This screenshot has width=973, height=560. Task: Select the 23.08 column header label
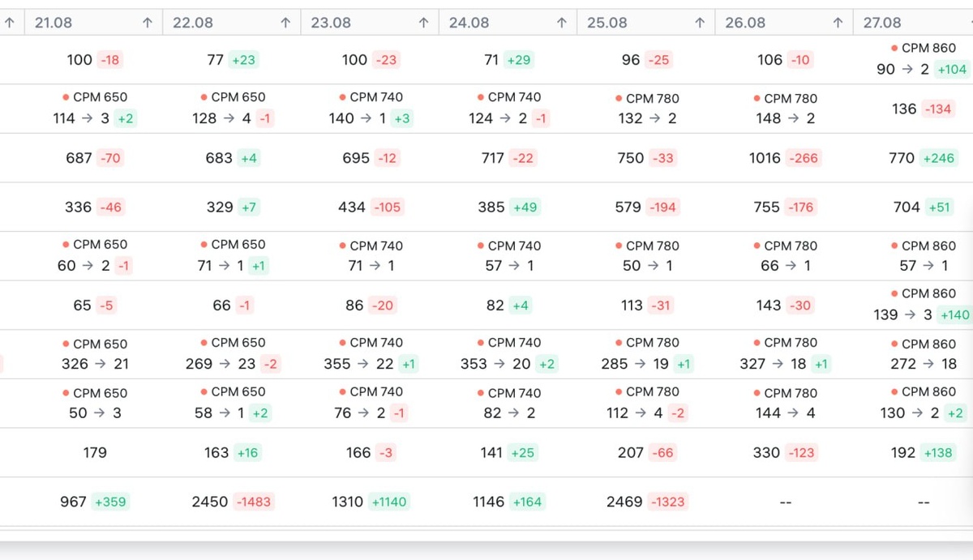point(330,24)
